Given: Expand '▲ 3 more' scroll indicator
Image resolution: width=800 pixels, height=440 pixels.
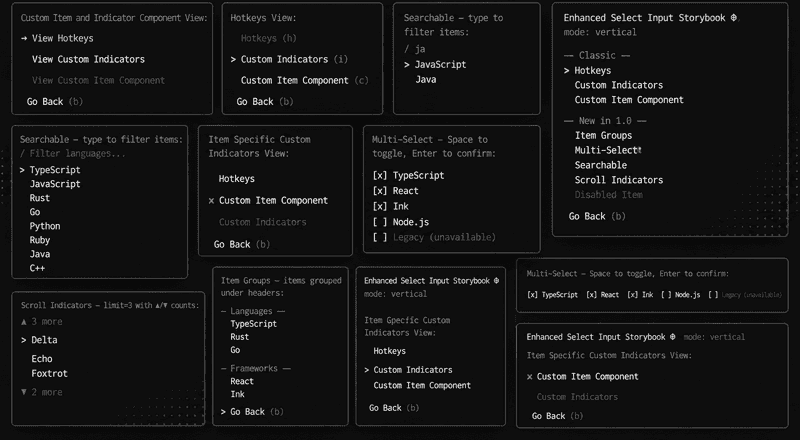Looking at the screenshot, I should [41, 322].
